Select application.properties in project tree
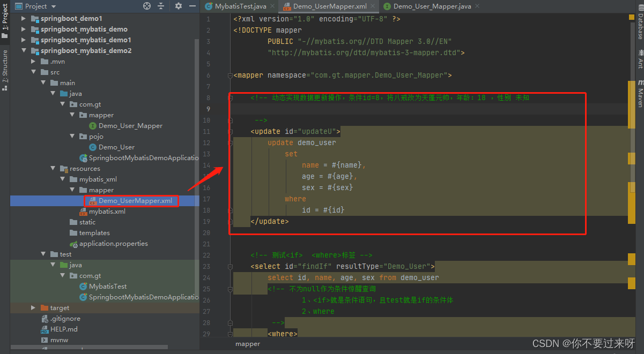This screenshot has width=644, height=354. coord(113,244)
